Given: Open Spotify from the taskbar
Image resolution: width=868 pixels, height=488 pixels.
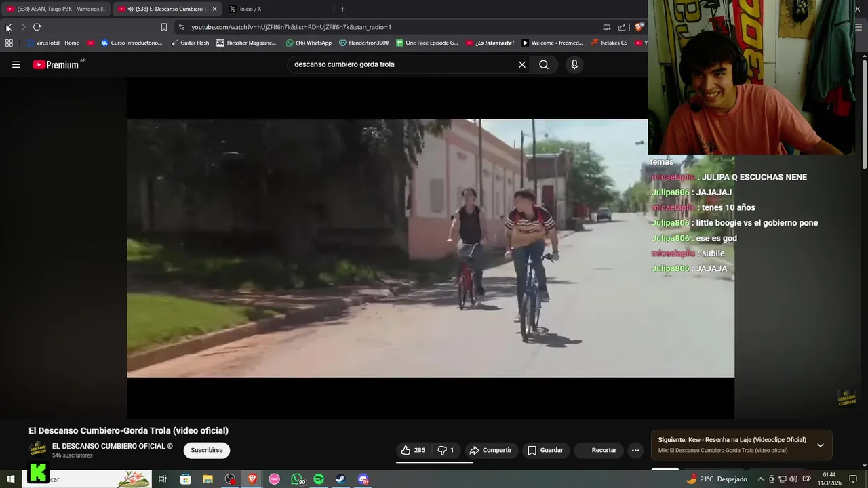Looking at the screenshot, I should 319,479.
